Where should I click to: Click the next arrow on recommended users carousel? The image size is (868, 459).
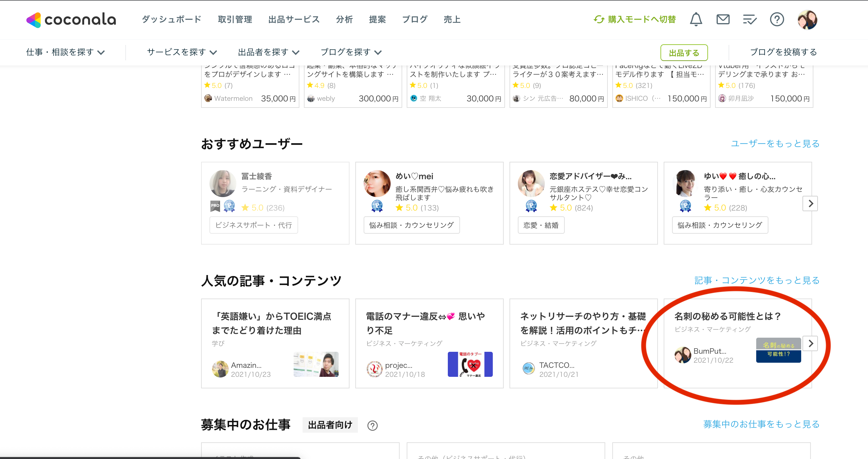pos(810,204)
